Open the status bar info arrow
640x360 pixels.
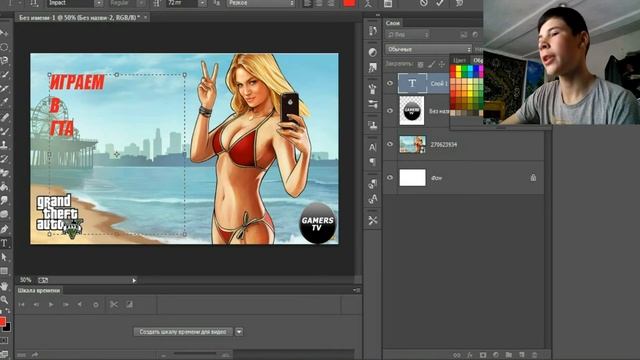134,280
